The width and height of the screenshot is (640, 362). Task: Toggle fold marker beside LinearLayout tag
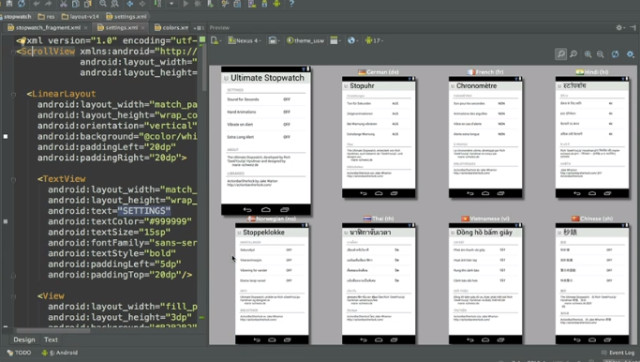pyautogui.click(x=13, y=94)
